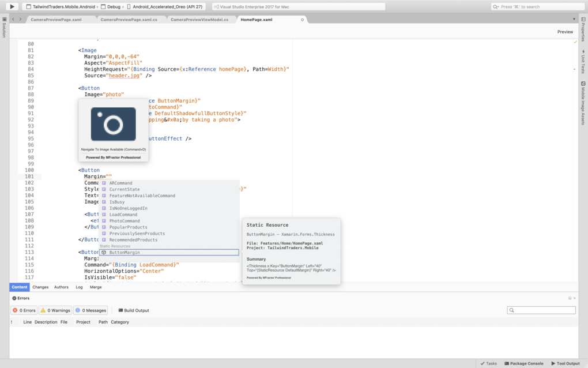Sort errors by Project column
Image resolution: width=588 pixels, height=368 pixels.
tap(83, 322)
